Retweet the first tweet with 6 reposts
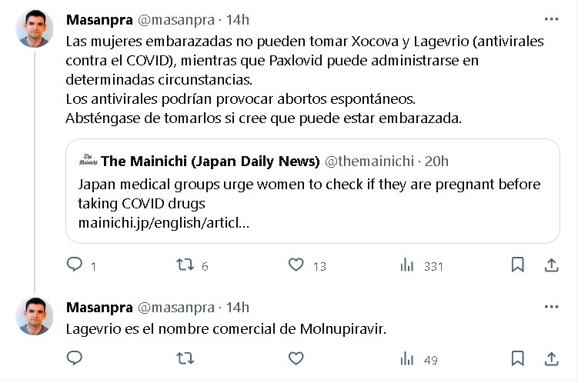The image size is (588, 383). tap(185, 265)
